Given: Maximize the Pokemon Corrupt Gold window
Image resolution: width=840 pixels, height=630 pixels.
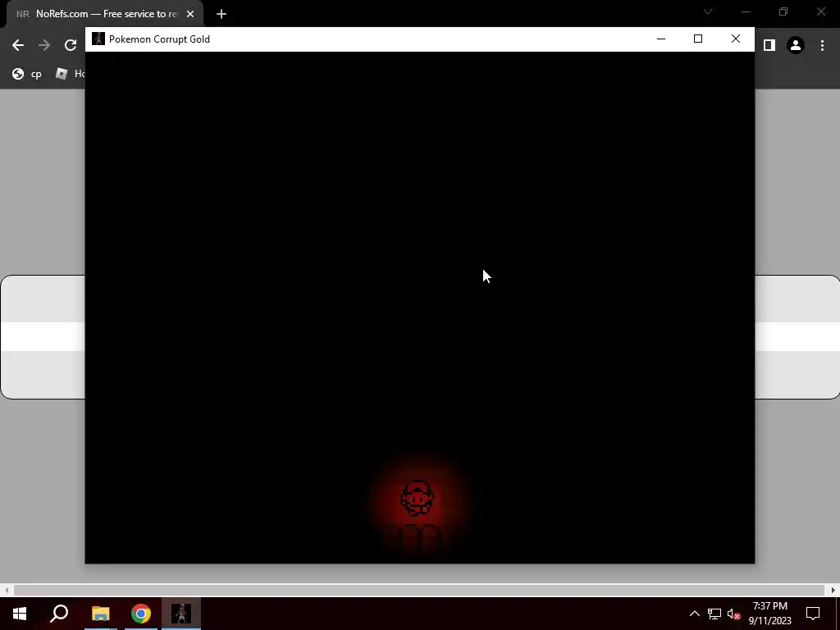Looking at the screenshot, I should pos(697,39).
